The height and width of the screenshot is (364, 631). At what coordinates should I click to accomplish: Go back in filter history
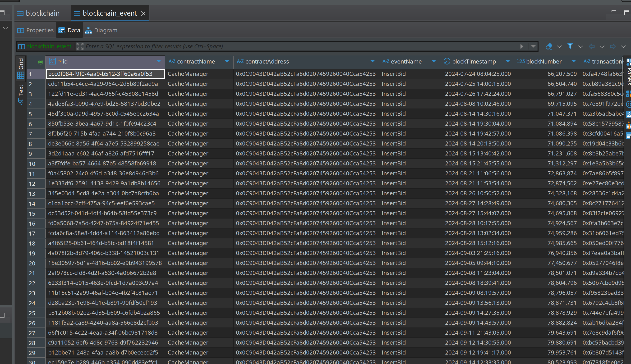591,46
